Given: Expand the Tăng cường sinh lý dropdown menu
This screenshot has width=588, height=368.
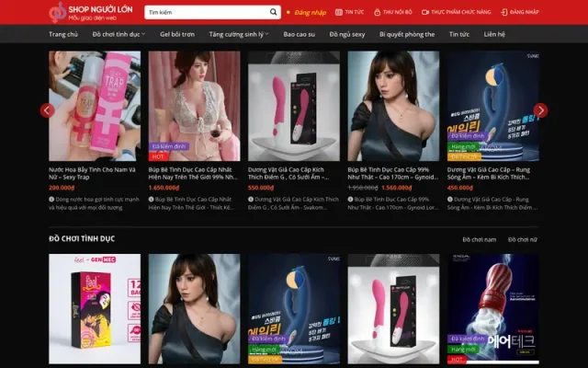Looking at the screenshot, I should (x=239, y=34).
